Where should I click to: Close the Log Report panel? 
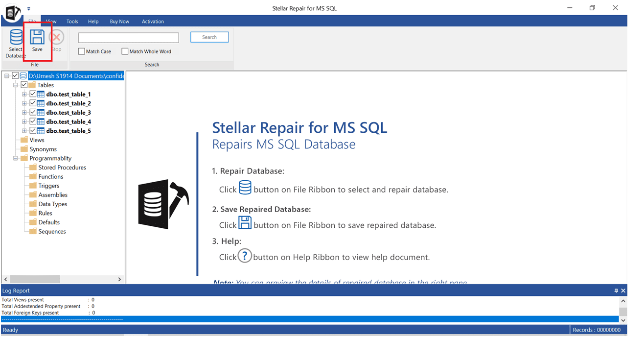tap(623, 290)
